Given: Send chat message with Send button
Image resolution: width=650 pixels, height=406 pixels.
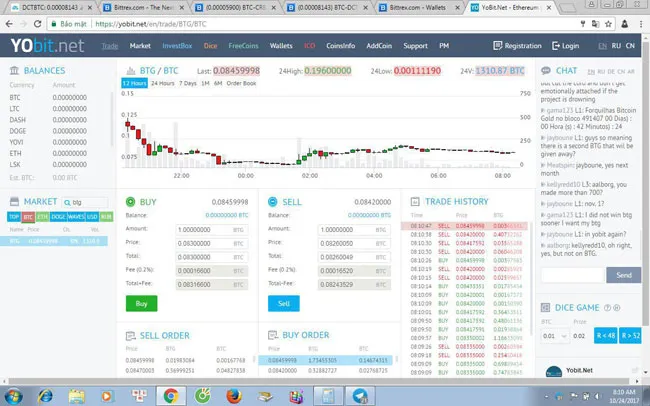Looking at the screenshot, I should click(623, 275).
